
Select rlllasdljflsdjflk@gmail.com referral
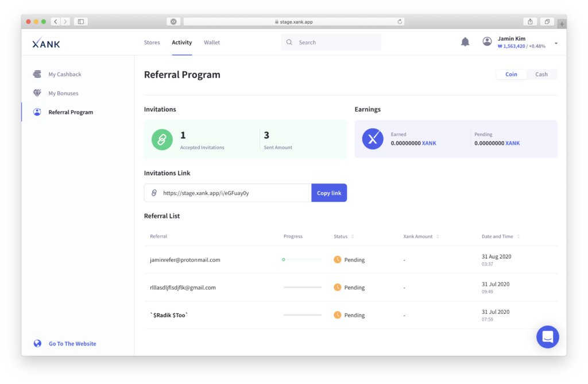(183, 287)
